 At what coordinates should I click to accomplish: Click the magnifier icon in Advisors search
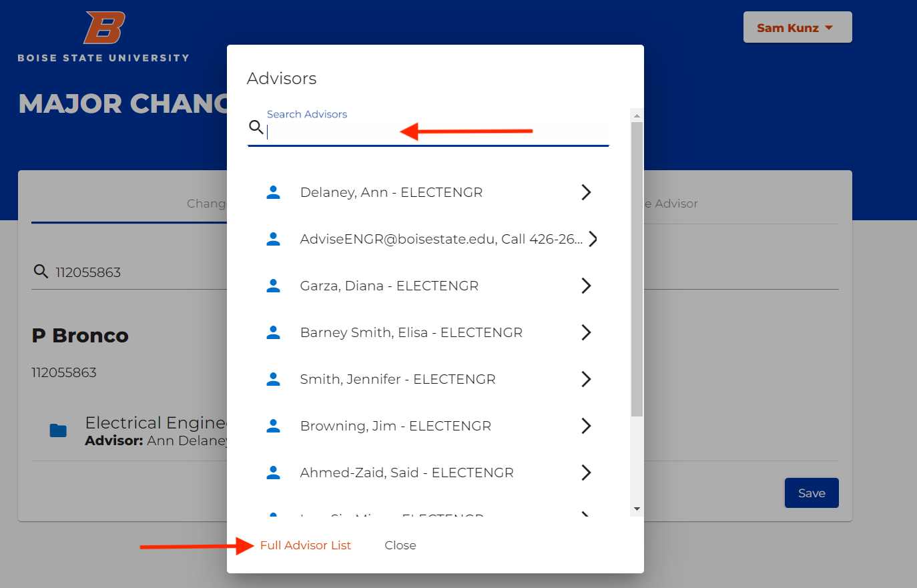256,127
